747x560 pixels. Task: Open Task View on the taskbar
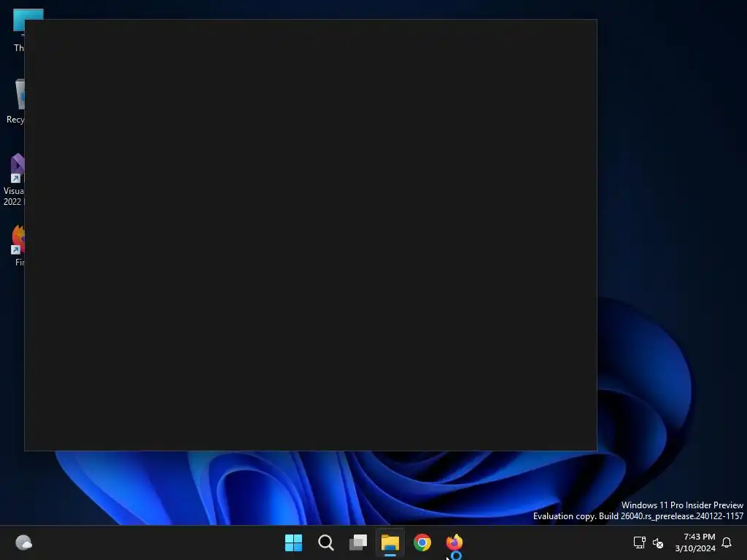tap(357, 542)
